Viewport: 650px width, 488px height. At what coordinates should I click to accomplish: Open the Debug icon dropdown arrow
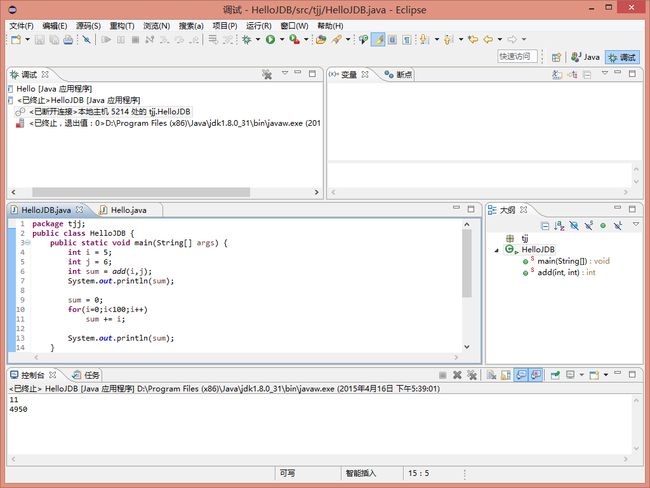(258, 39)
